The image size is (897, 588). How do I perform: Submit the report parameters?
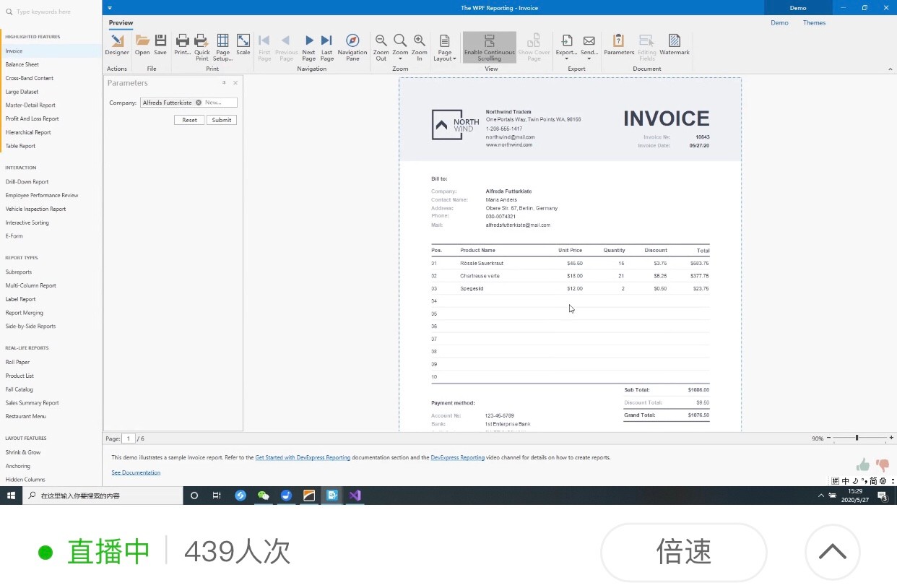click(x=222, y=120)
